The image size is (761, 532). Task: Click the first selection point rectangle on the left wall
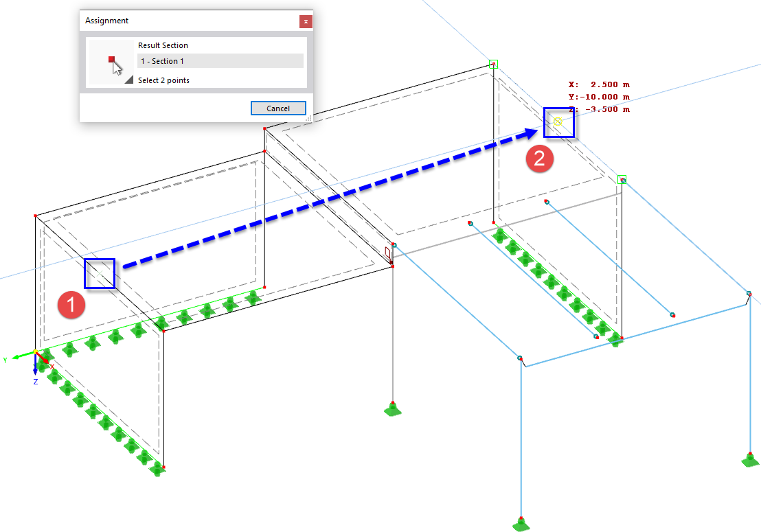pyautogui.click(x=98, y=274)
